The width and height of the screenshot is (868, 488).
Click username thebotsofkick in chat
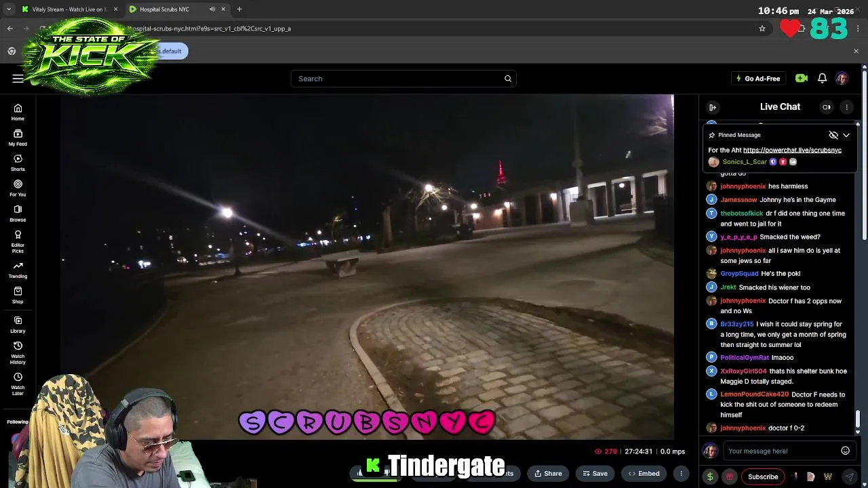pyautogui.click(x=742, y=213)
